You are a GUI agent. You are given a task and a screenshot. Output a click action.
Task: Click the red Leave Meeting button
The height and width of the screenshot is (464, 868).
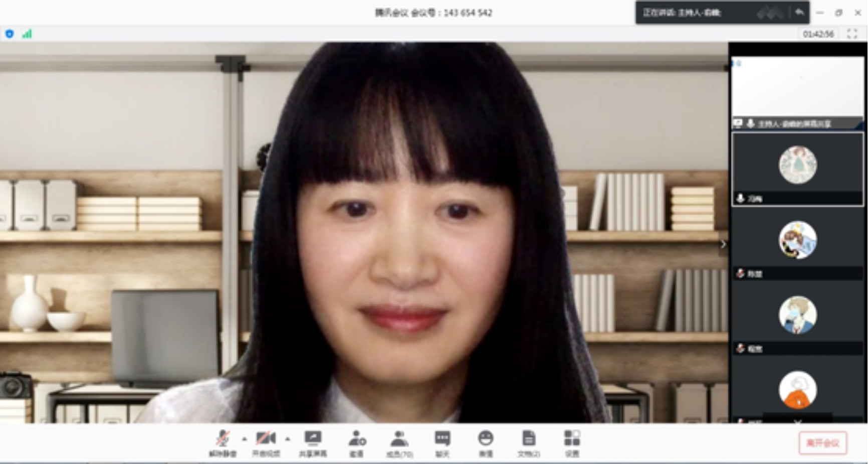point(822,443)
